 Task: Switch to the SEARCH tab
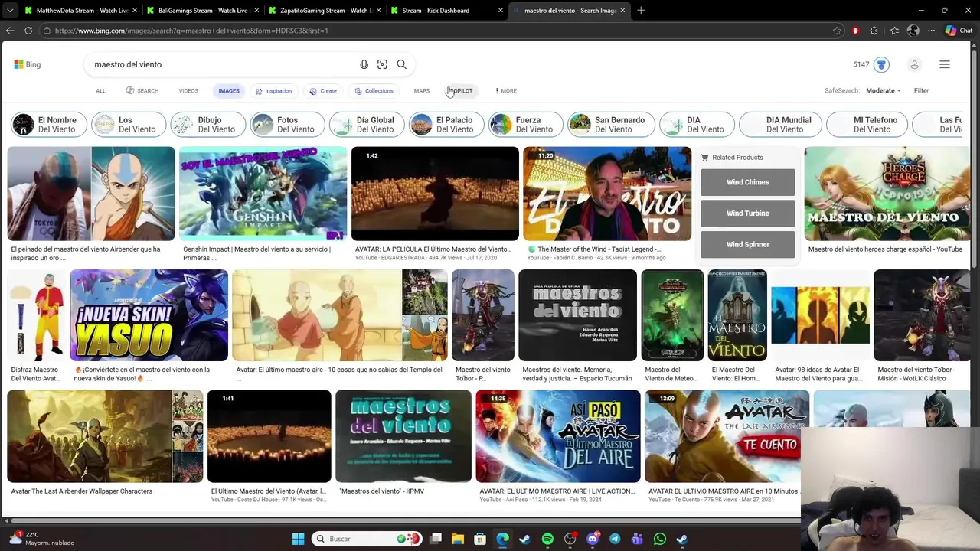tap(142, 90)
